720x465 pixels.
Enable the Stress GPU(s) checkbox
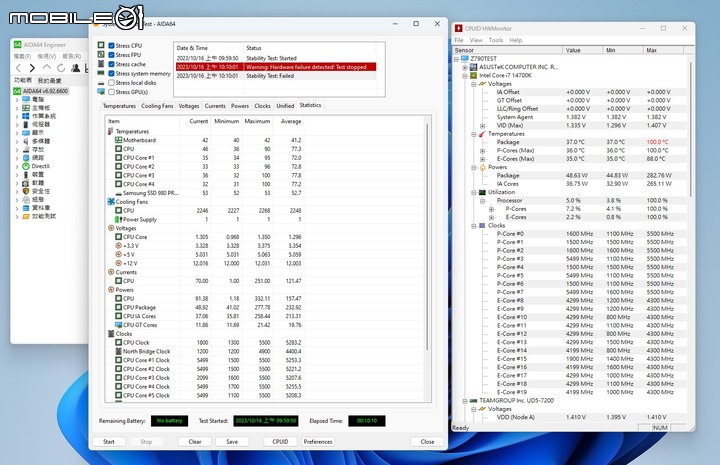(x=111, y=92)
